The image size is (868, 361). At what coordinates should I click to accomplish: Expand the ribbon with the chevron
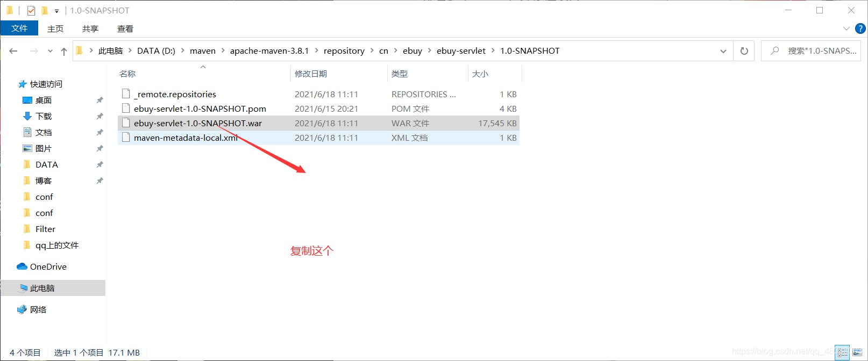coord(846,28)
